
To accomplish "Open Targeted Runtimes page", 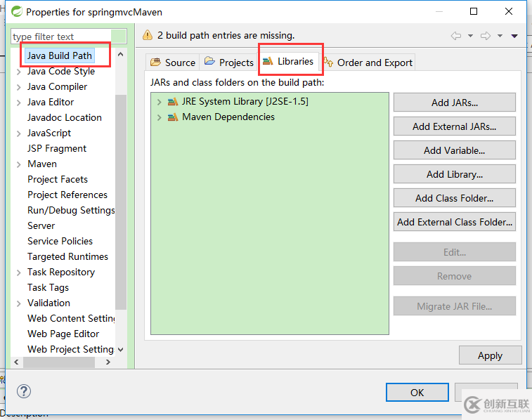I will tap(67, 256).
